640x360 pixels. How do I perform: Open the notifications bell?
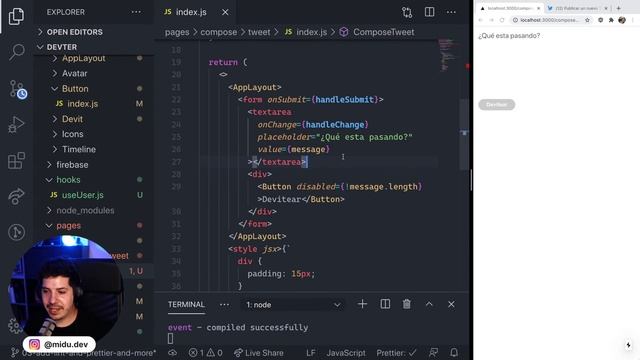pyautogui.click(x=454, y=352)
